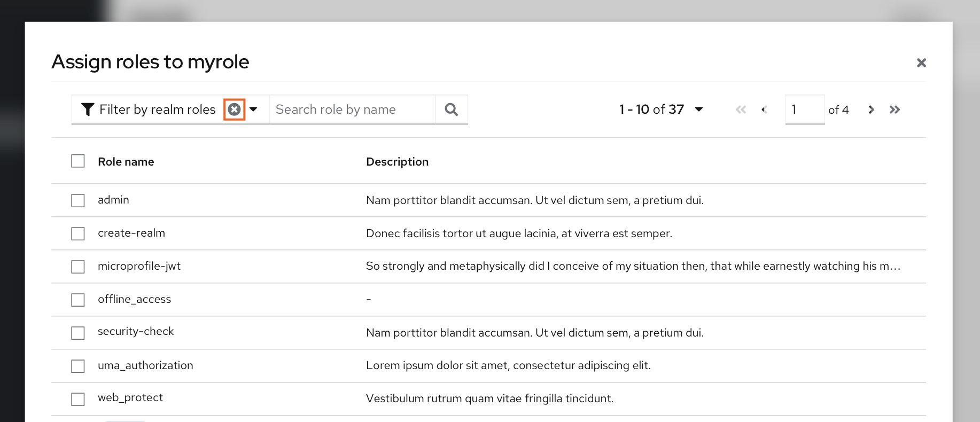The height and width of the screenshot is (422, 980).
Task: Click the Search role by name field
Action: tap(353, 110)
